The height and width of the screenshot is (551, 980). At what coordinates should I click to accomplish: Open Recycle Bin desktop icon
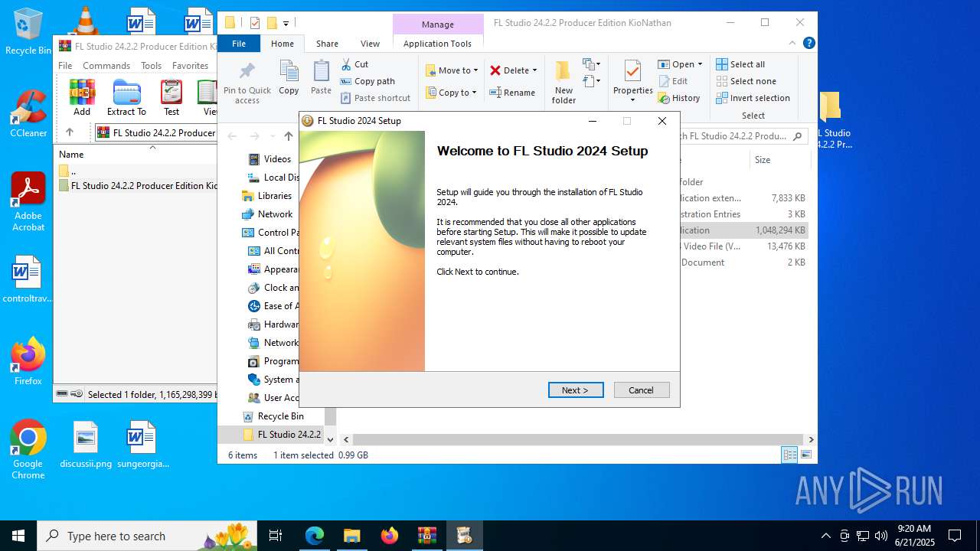(28, 31)
